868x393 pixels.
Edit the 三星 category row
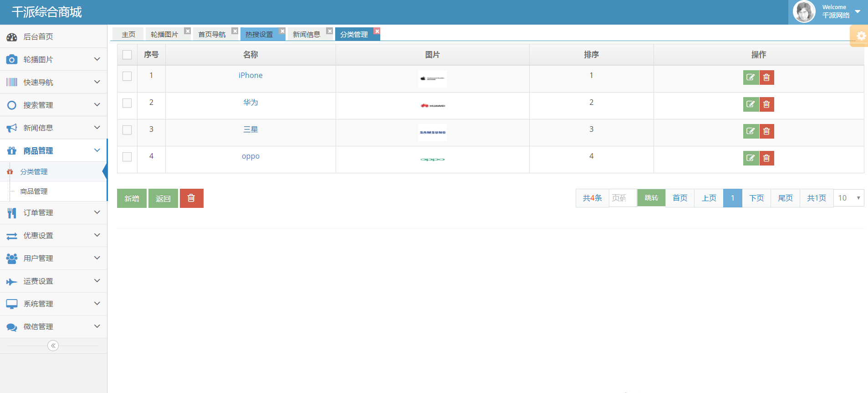click(x=751, y=131)
